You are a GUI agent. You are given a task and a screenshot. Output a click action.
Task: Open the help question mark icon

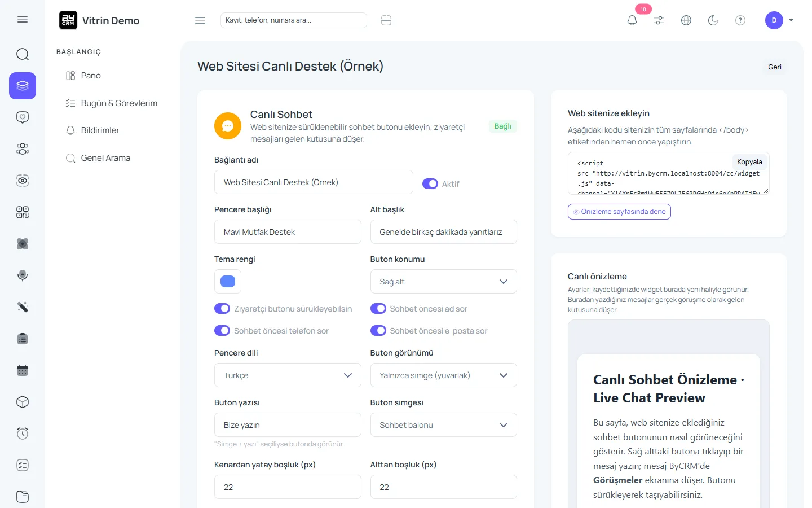[x=740, y=20]
